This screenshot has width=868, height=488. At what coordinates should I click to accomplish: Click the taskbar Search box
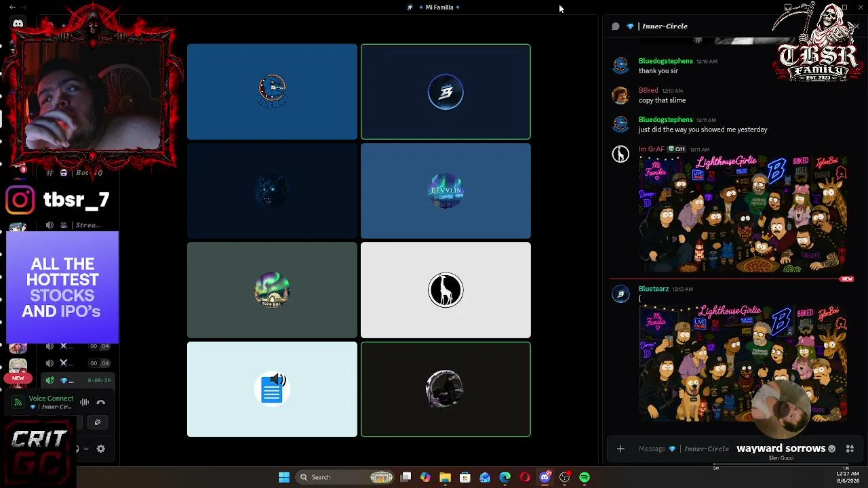click(347, 477)
